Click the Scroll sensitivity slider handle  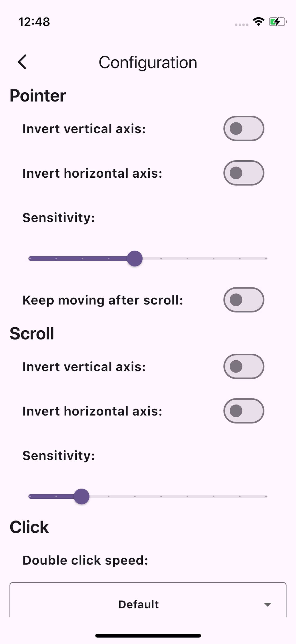point(82,496)
